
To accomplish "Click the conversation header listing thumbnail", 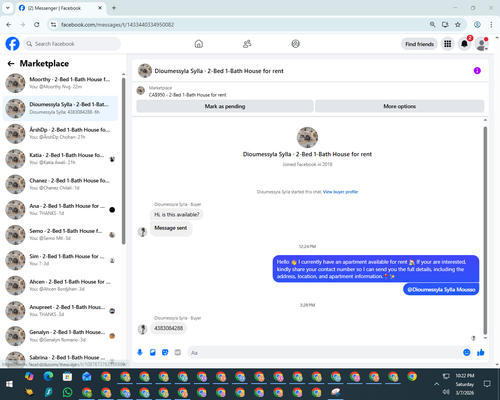I will pos(145,71).
